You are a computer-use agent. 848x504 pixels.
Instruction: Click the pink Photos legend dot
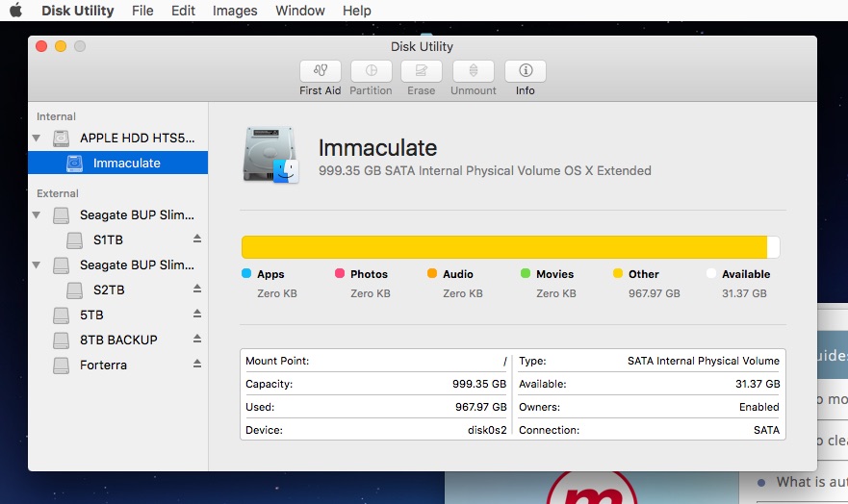340,273
